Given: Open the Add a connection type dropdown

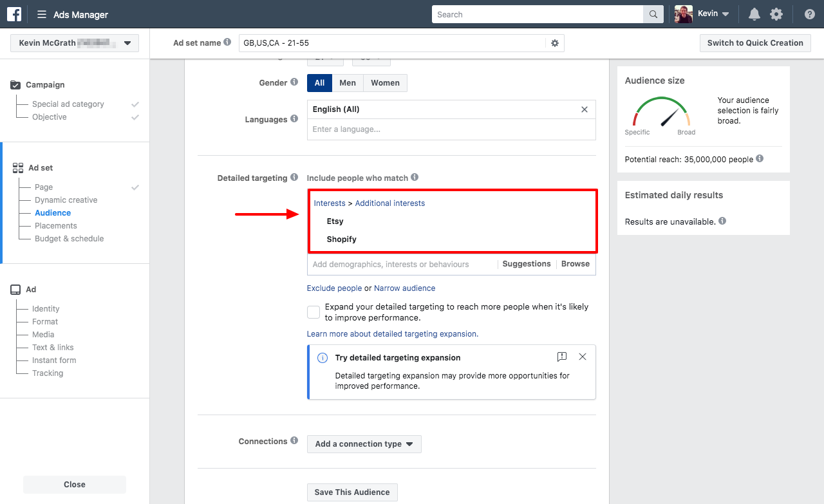Looking at the screenshot, I should click(x=364, y=443).
